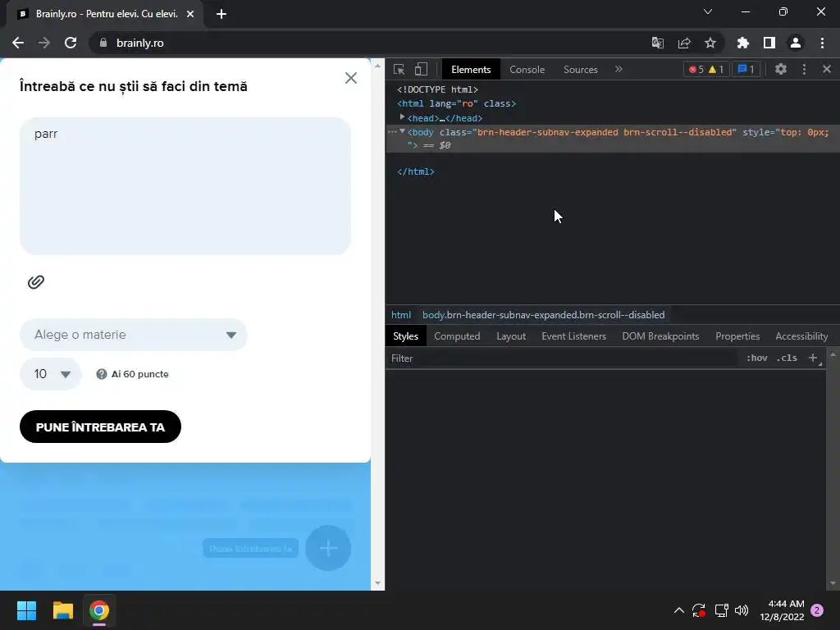Toggle the .cls element classes button
The width and height of the screenshot is (840, 630).
[x=787, y=358]
